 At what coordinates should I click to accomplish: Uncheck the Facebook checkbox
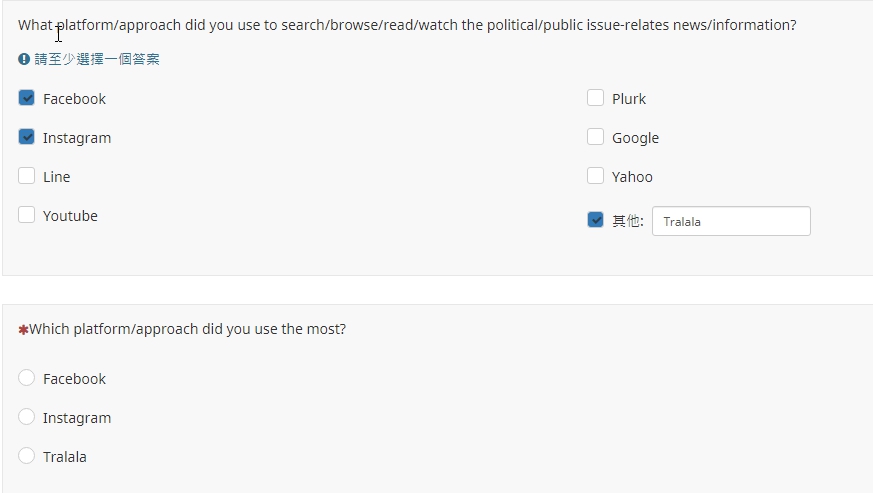point(27,98)
